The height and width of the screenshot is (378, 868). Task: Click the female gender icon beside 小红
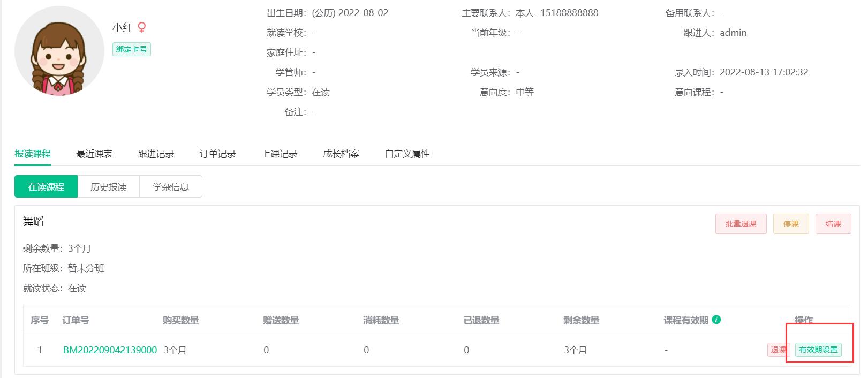coord(142,27)
